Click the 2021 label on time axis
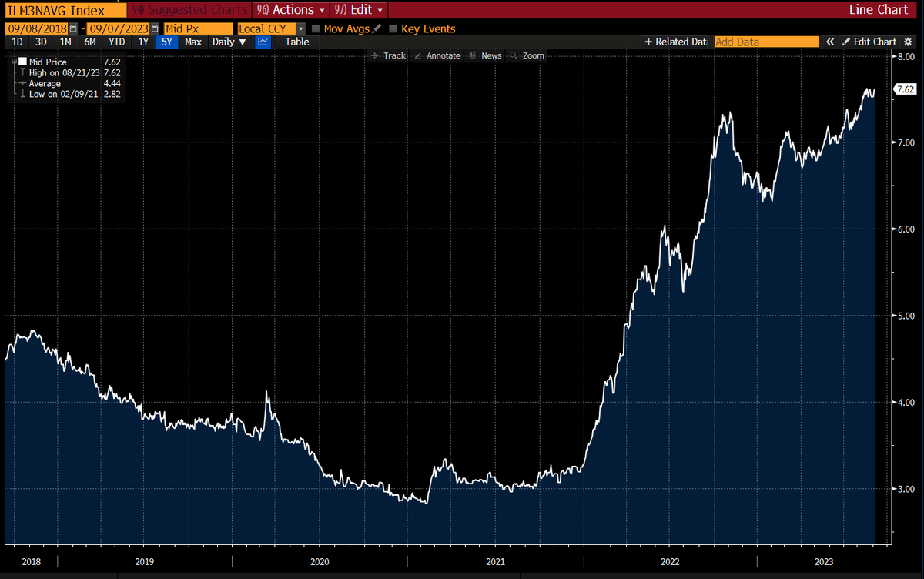Screen dimensions: 924x579 (495, 561)
